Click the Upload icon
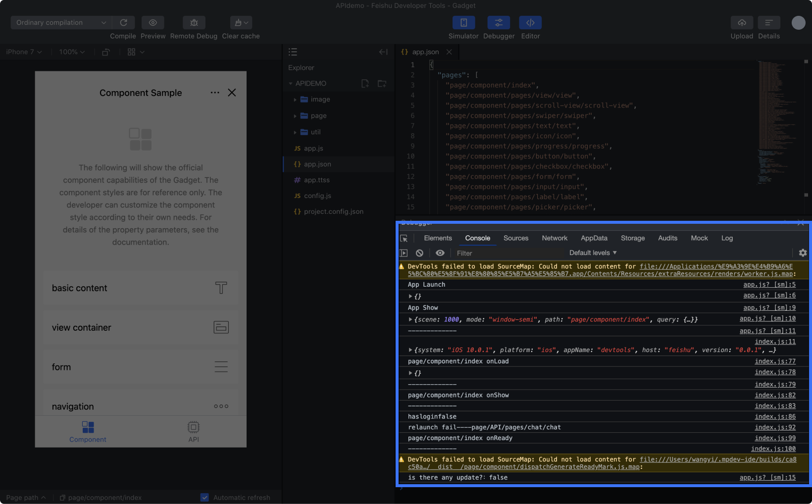Viewport: 812px width, 504px height. pos(742,22)
